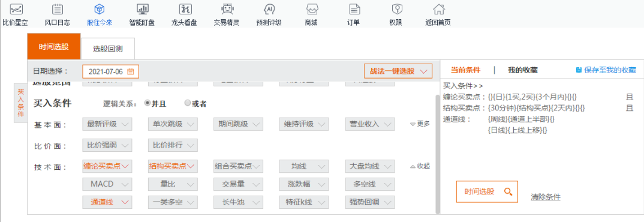Click the save icon beside 保存至我的收藏
The image size is (644, 222).
pos(579,70)
